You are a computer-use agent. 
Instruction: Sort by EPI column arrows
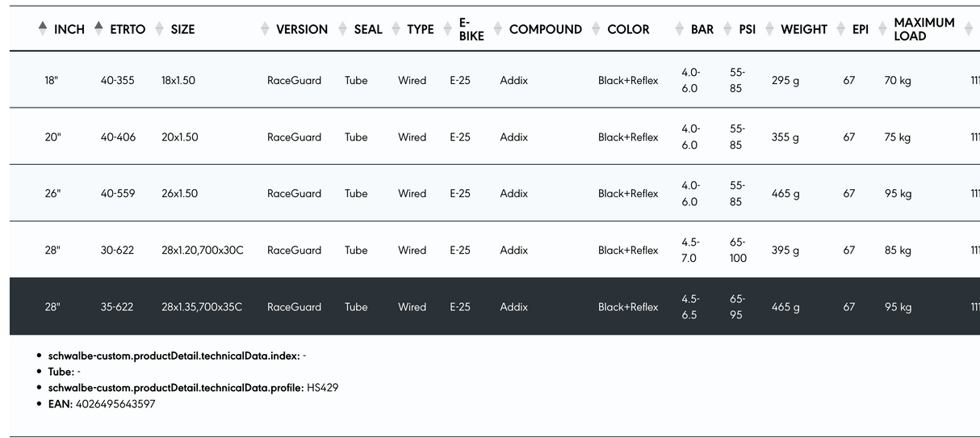[x=840, y=28]
